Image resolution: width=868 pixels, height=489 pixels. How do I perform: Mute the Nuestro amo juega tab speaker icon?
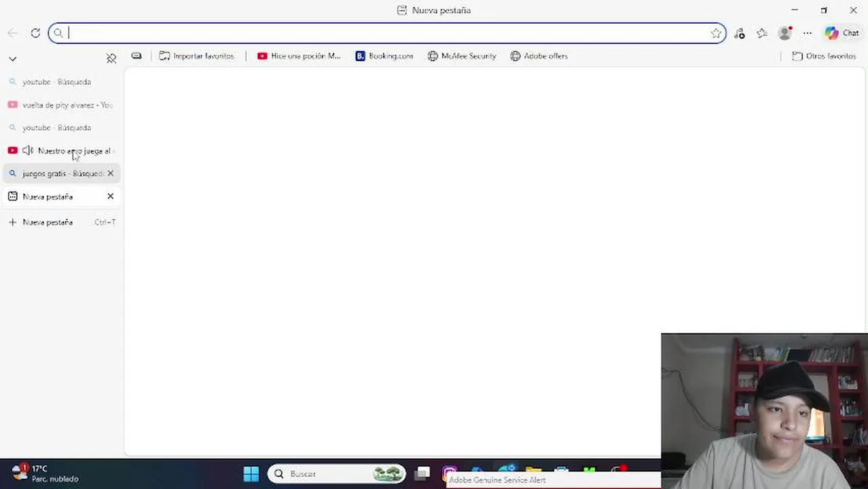28,151
